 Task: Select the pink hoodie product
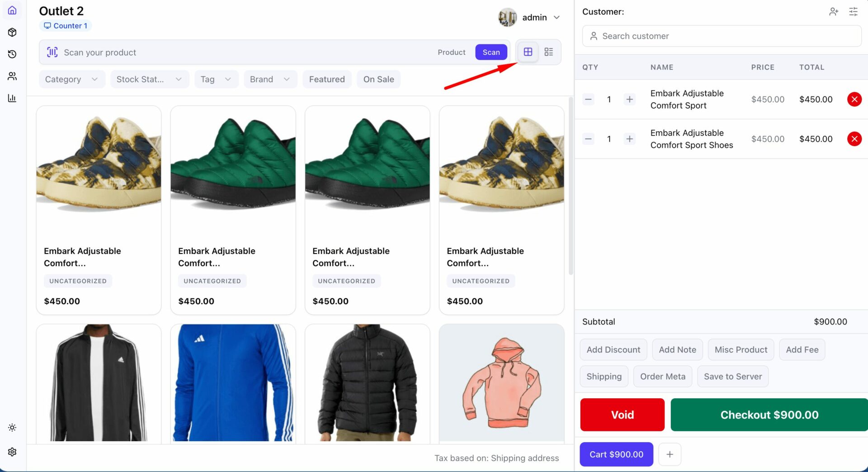click(502, 383)
